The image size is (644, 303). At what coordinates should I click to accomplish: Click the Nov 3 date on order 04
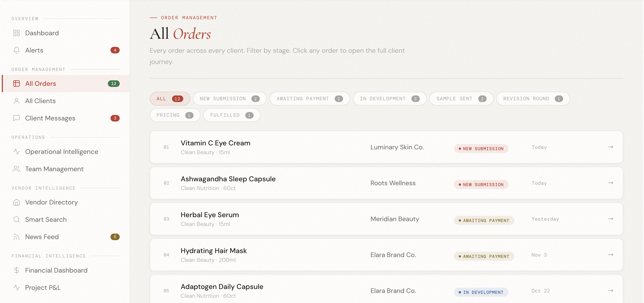pyautogui.click(x=539, y=255)
